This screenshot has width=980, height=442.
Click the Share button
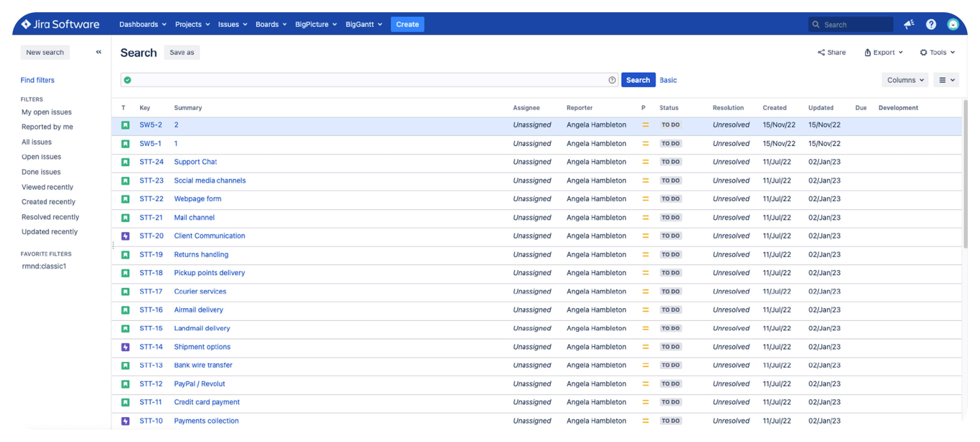click(832, 52)
